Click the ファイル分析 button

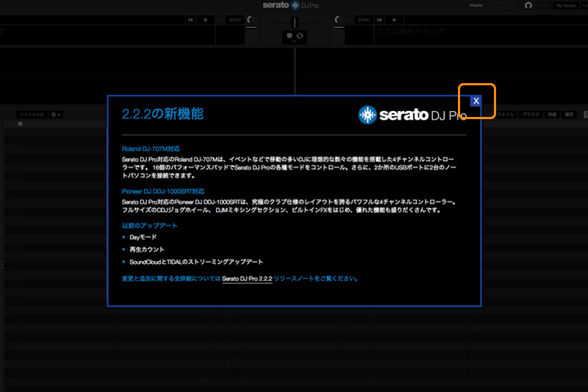click(32, 115)
